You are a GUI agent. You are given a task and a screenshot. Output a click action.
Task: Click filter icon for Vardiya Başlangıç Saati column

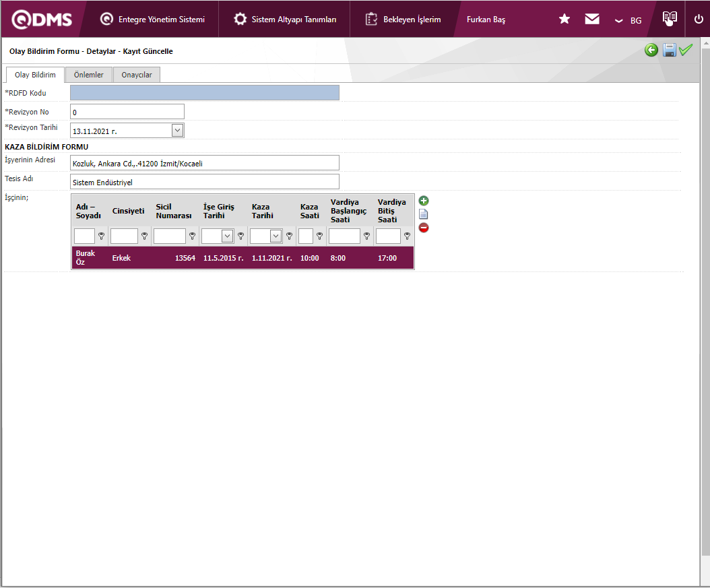pos(366,236)
